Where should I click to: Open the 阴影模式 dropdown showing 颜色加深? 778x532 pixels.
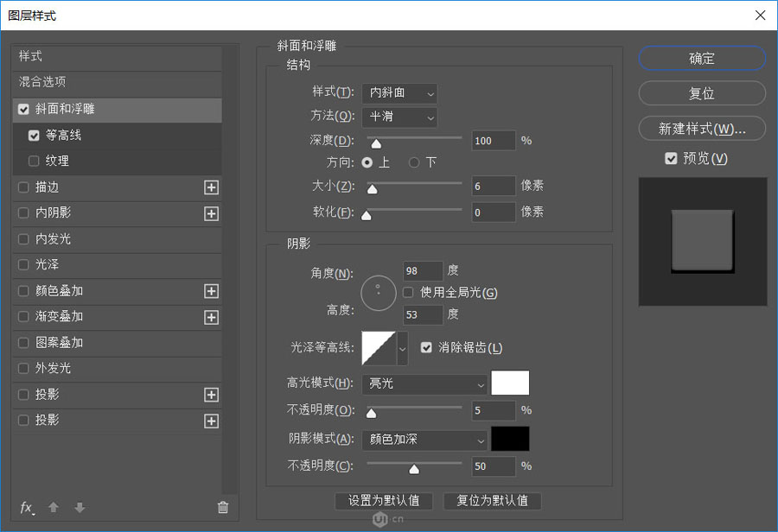pos(424,440)
